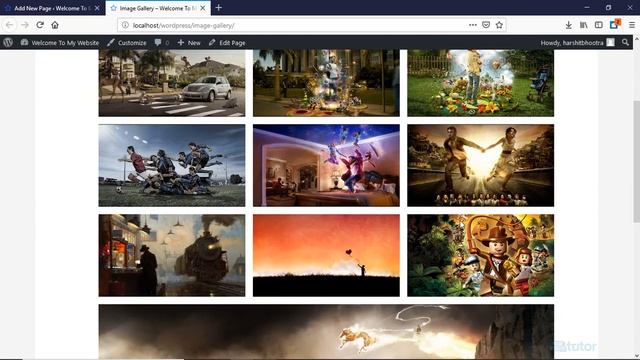Click the page vertical scrollbar thumb
The height and width of the screenshot is (360, 640).
click(x=636, y=161)
